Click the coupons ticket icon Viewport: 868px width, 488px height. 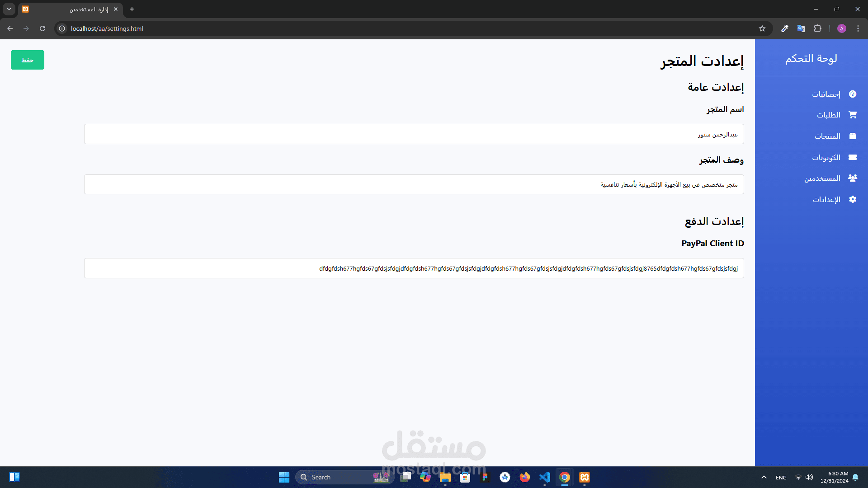[x=853, y=157]
